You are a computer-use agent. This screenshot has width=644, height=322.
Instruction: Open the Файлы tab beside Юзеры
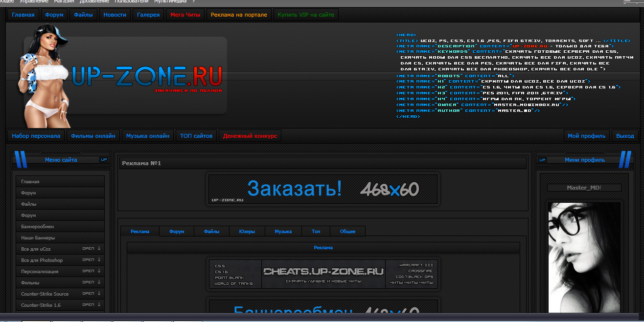pos(212,231)
